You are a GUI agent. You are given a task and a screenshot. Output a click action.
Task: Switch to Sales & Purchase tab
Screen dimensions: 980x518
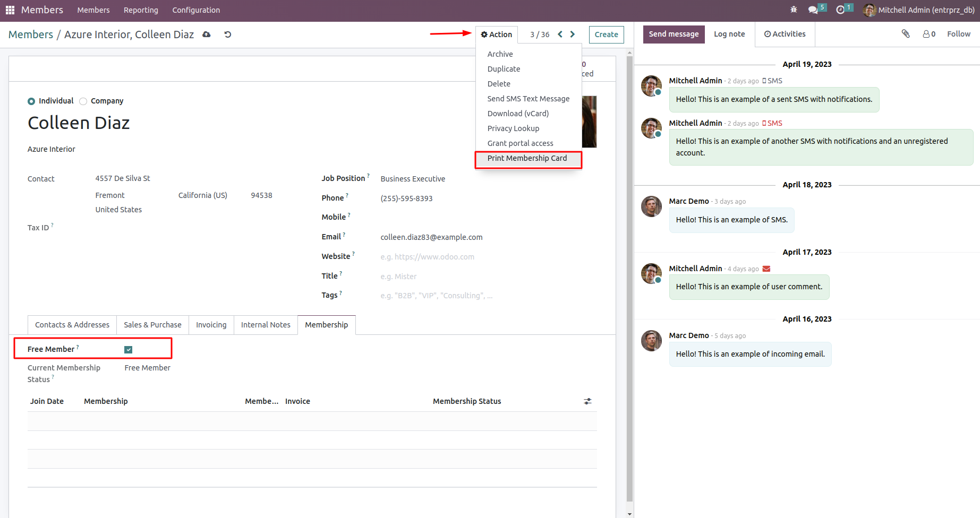(x=152, y=325)
